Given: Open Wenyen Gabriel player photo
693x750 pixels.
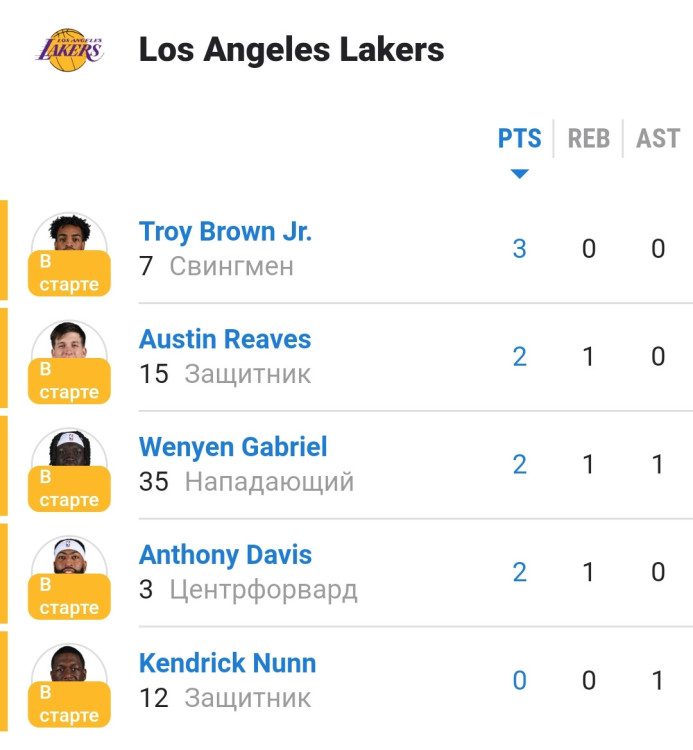Looking at the screenshot, I should [69, 448].
